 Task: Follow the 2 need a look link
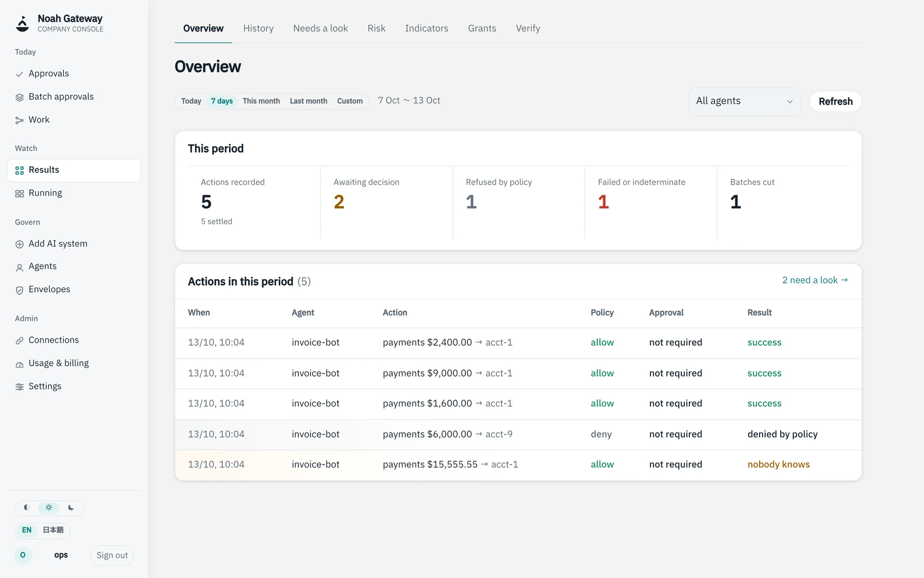(815, 281)
